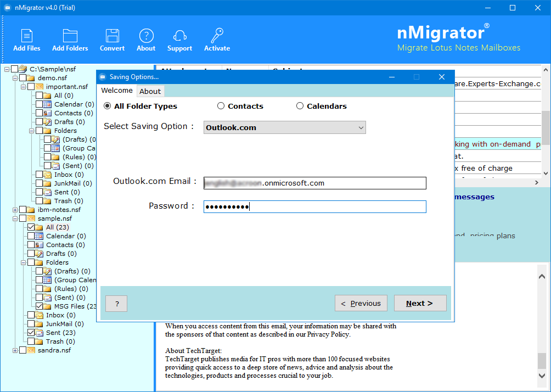Switch to the About tab in dialog

[150, 91]
